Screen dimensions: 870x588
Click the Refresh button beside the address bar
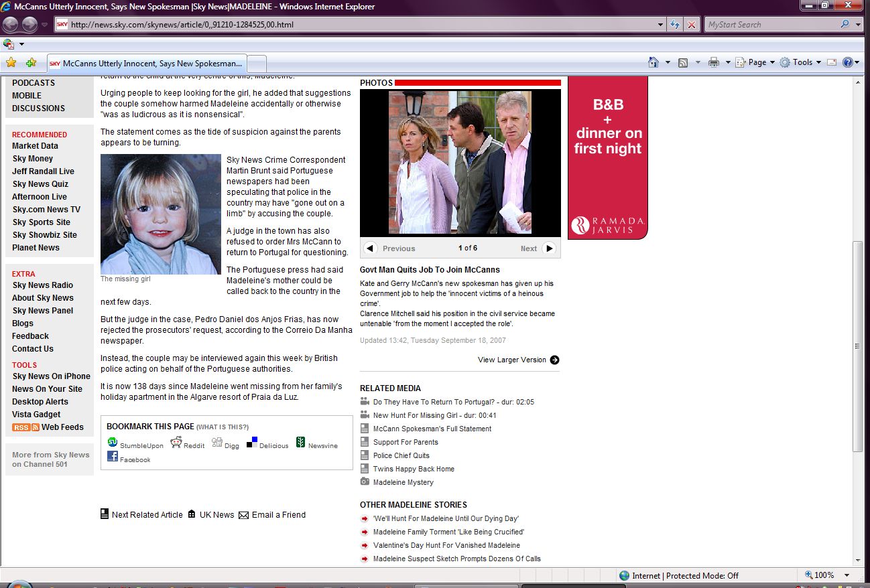pyautogui.click(x=675, y=25)
